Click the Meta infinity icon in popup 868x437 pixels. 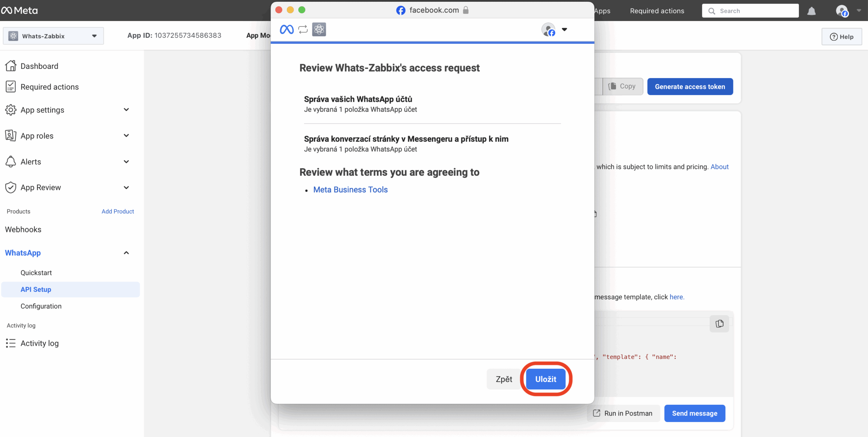(287, 30)
